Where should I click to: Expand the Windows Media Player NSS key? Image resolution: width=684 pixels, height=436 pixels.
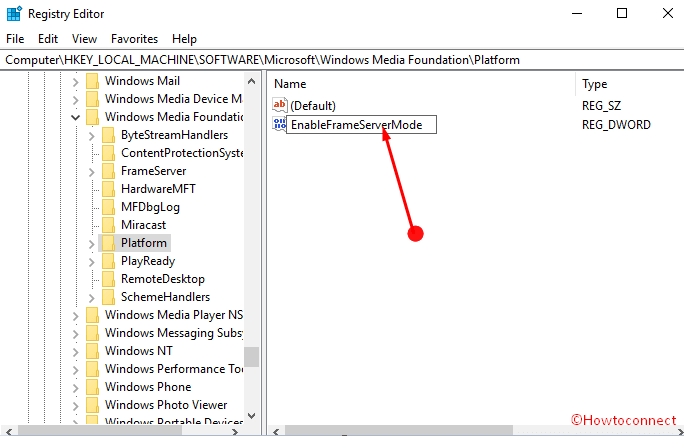(75, 316)
